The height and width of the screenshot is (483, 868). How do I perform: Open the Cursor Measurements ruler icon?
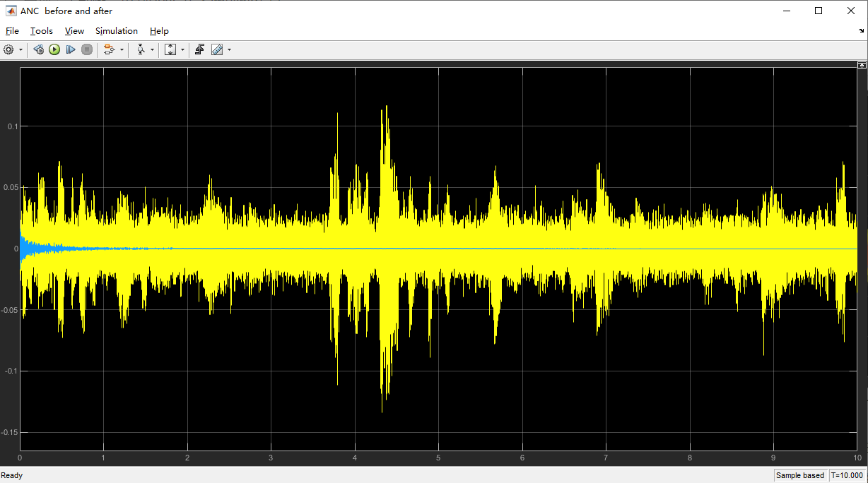coord(217,49)
